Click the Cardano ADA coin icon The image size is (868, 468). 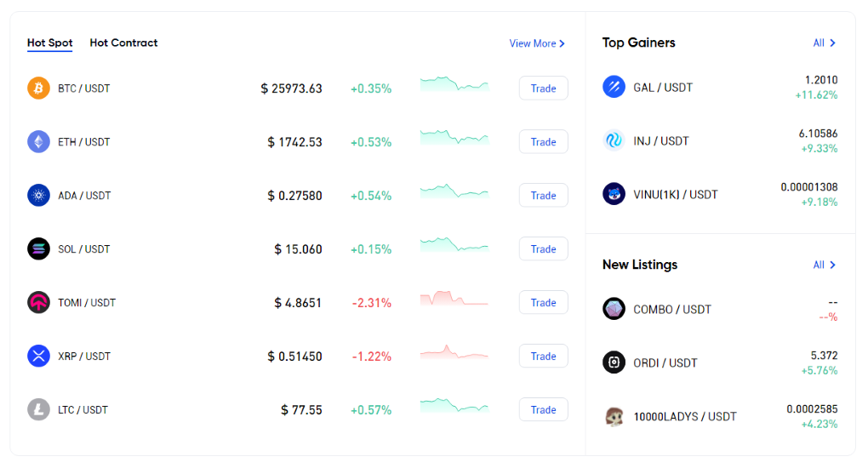click(x=39, y=196)
